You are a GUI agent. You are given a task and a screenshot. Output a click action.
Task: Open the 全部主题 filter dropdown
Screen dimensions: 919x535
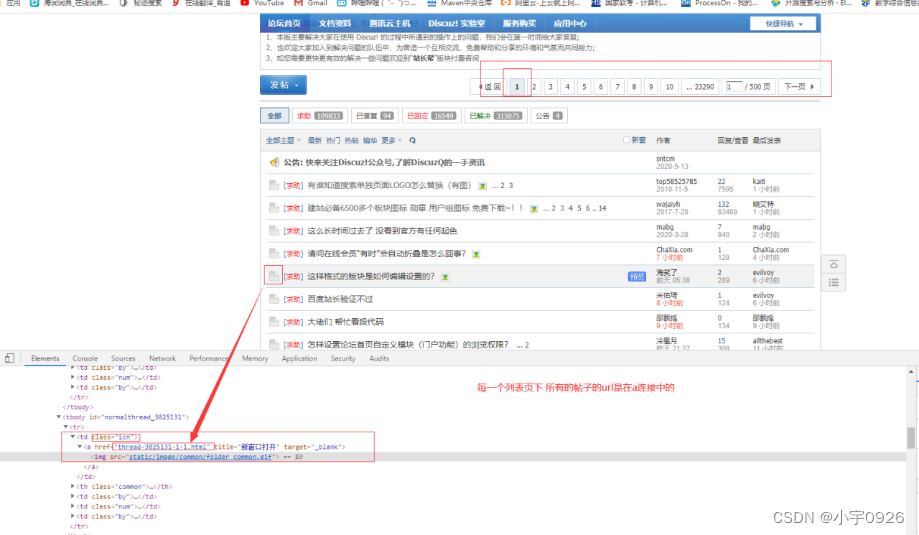(x=283, y=141)
